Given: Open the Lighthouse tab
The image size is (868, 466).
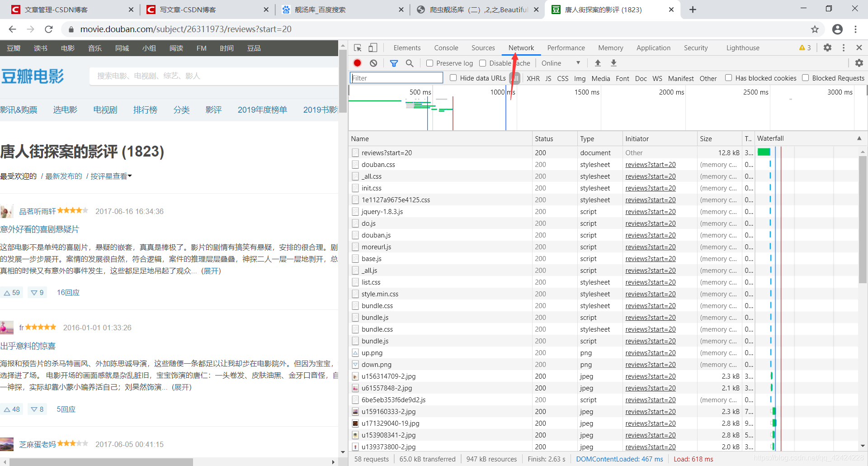Looking at the screenshot, I should point(743,48).
